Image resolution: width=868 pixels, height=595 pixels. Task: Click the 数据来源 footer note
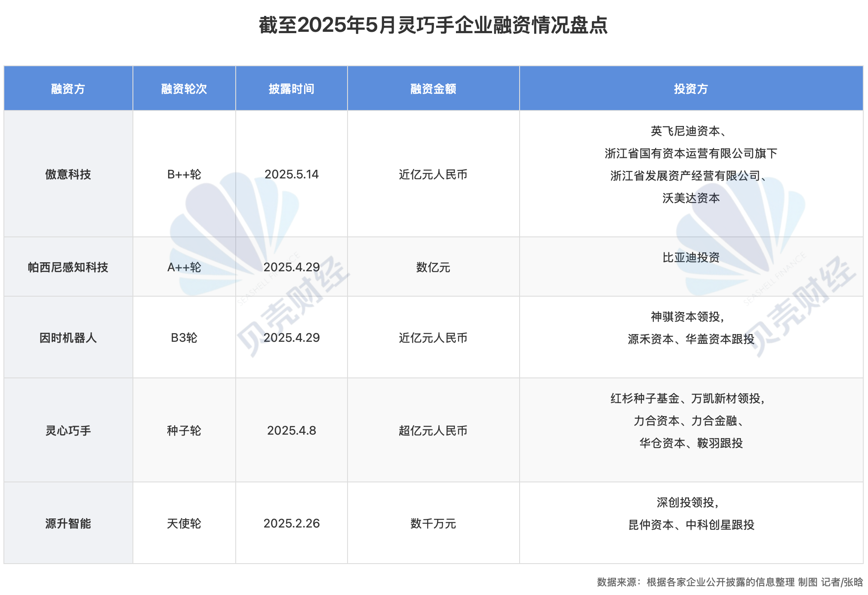pyautogui.click(x=730, y=582)
